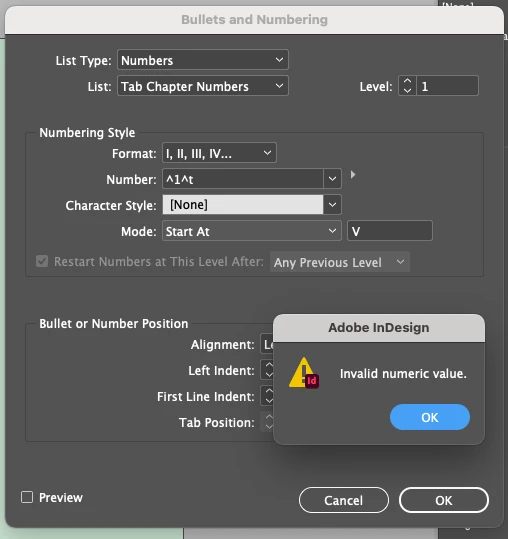The height and width of the screenshot is (539, 508).
Task: Click the Left Indent stepper arrows
Action: click(x=268, y=370)
